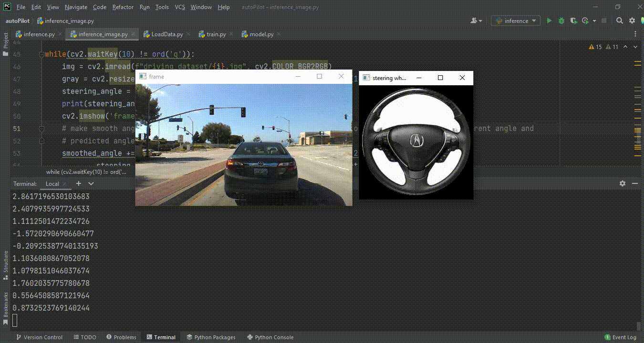Open the File menu
This screenshot has width=644, height=343.
(x=21, y=7)
